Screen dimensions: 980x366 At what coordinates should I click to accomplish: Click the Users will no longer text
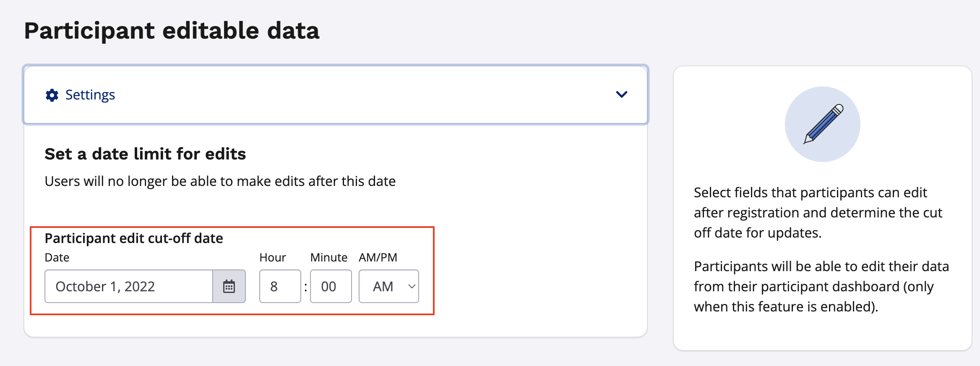pyautogui.click(x=220, y=181)
